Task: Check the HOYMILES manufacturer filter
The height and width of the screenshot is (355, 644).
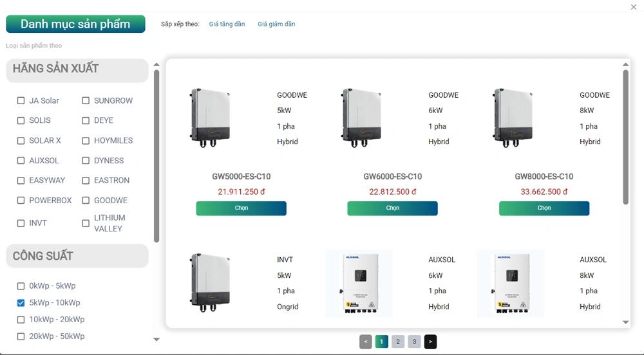Action: tap(86, 141)
